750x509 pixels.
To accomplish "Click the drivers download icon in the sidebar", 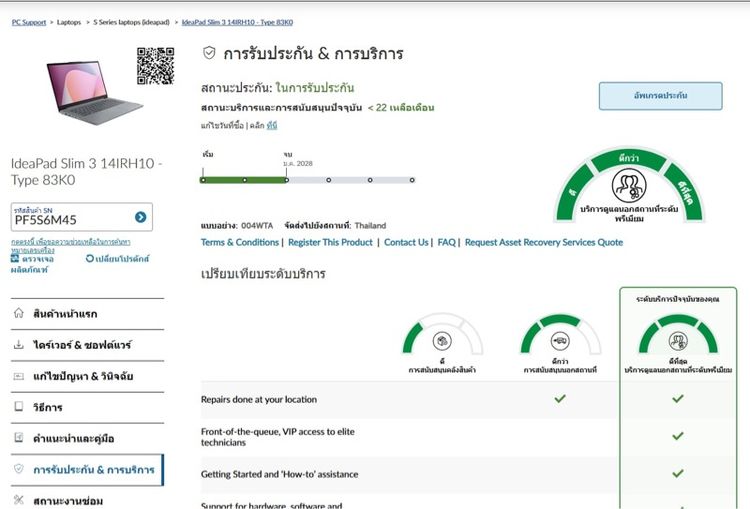I will 19,344.
